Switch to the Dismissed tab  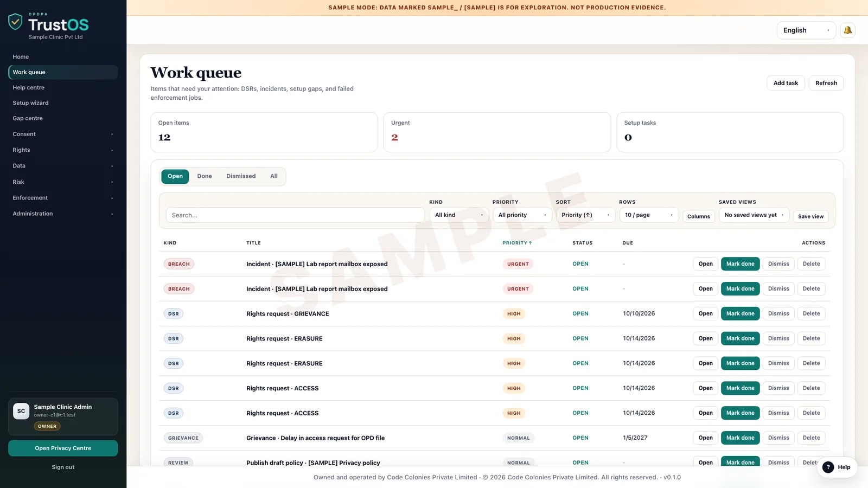(x=241, y=176)
